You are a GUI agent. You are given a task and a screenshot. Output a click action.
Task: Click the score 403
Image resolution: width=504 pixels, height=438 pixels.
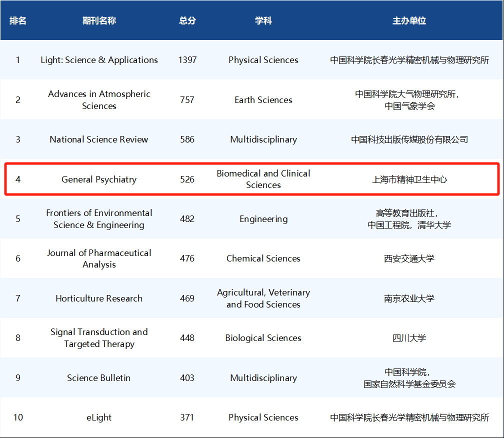[x=187, y=377]
